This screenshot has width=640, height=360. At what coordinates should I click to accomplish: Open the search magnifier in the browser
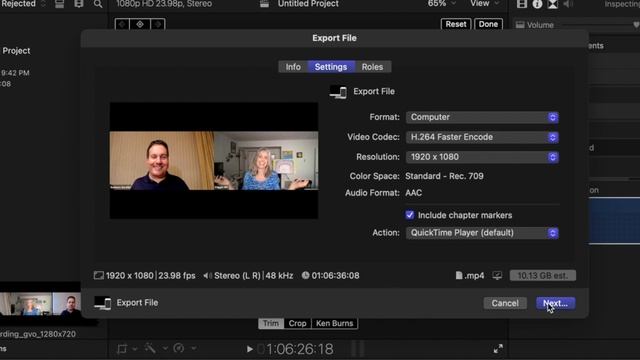pos(98,4)
